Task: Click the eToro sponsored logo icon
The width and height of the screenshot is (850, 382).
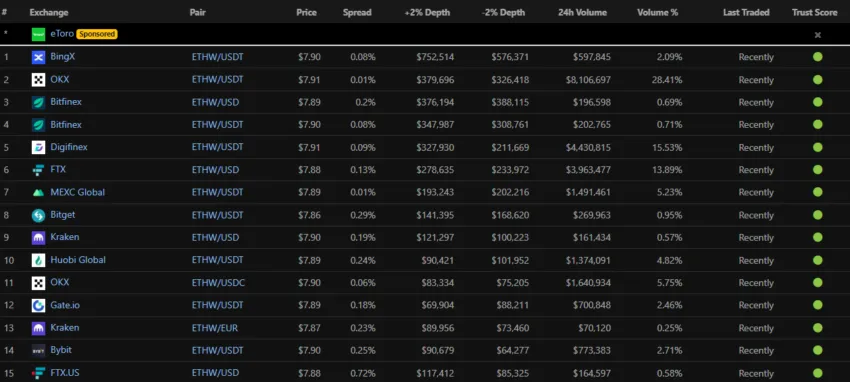Action: pyautogui.click(x=38, y=34)
